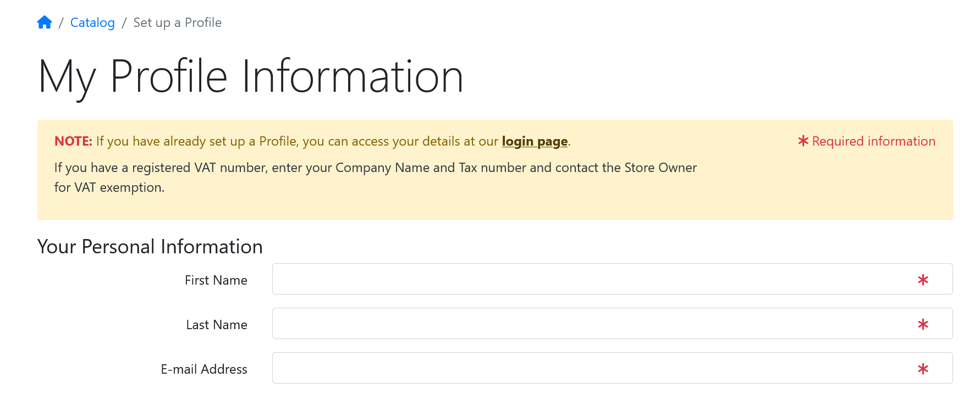Follow the login page link
The height and width of the screenshot is (394, 980).
pos(535,141)
